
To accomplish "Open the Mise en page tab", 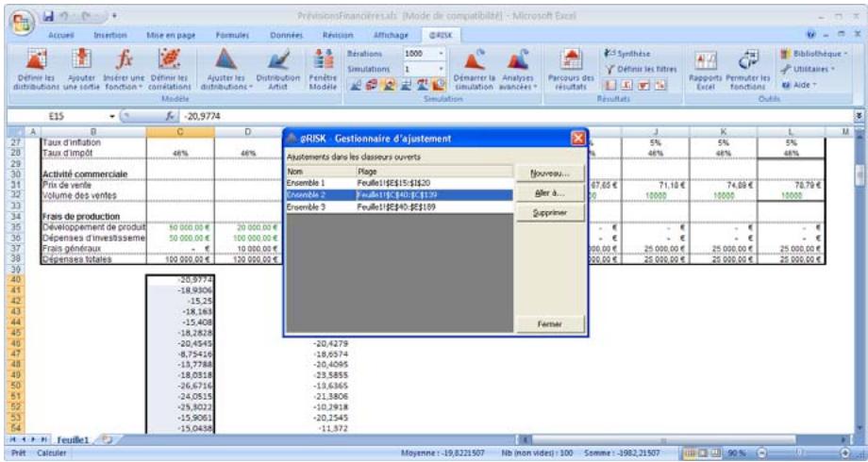I will [x=169, y=34].
